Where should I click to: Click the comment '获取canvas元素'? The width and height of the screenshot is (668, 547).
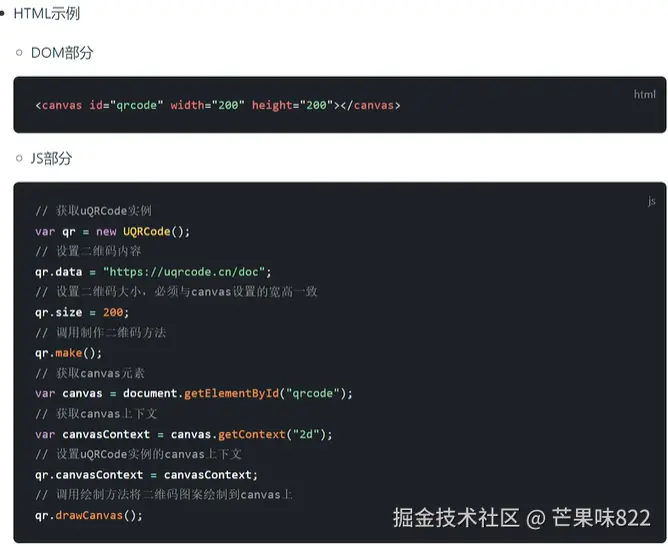(90, 374)
